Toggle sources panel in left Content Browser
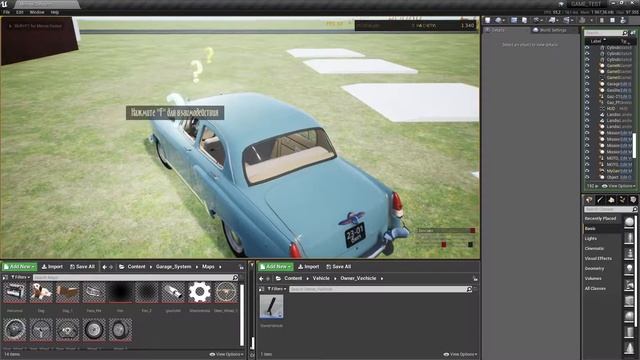 click(5, 277)
